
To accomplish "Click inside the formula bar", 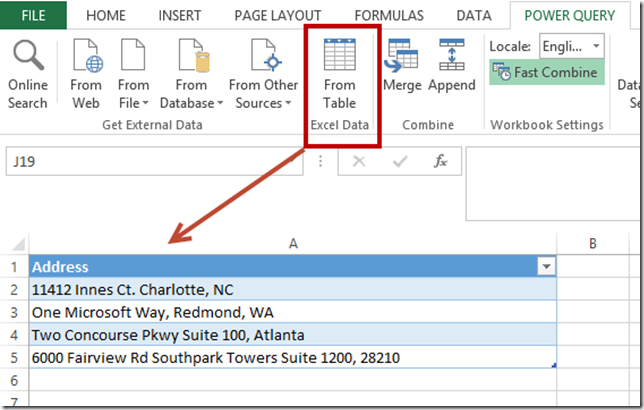I will coord(554,183).
